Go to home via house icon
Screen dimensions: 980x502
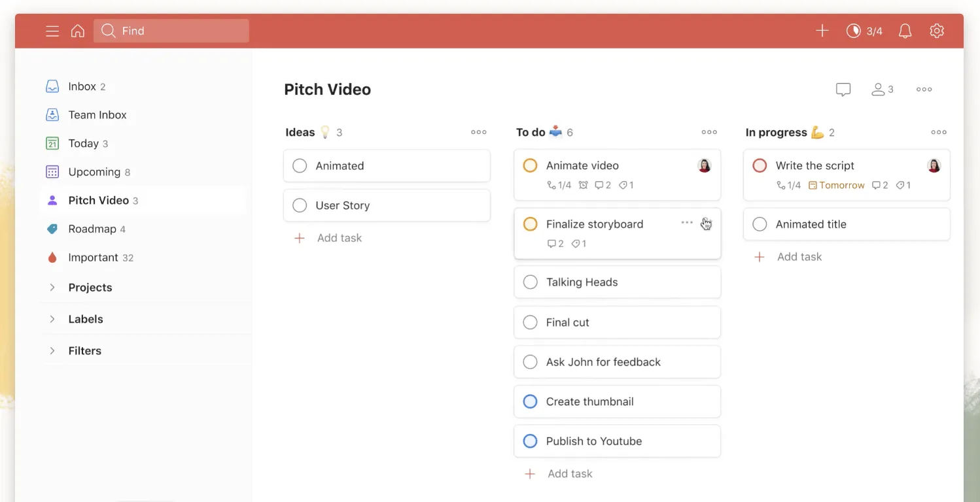(78, 31)
